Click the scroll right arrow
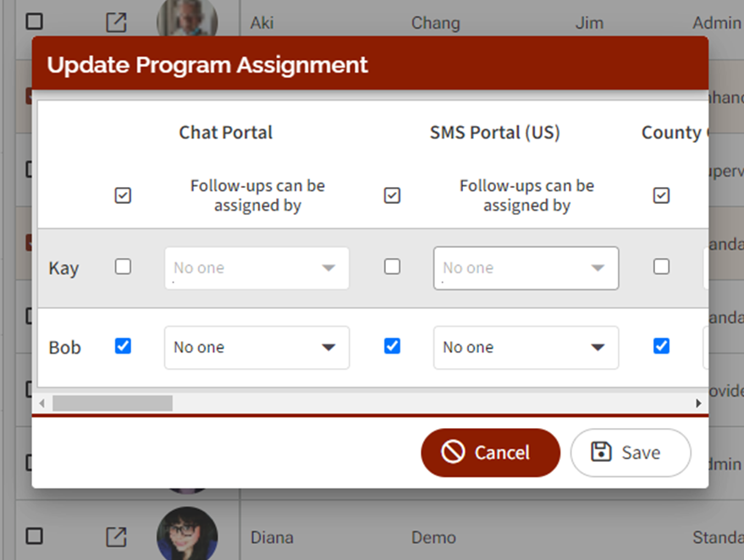 pos(699,404)
